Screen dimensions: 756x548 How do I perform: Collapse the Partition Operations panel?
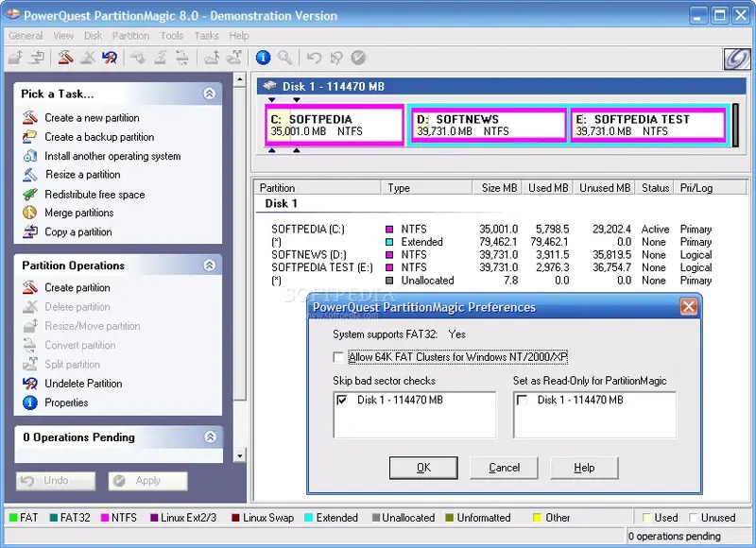pos(209,265)
